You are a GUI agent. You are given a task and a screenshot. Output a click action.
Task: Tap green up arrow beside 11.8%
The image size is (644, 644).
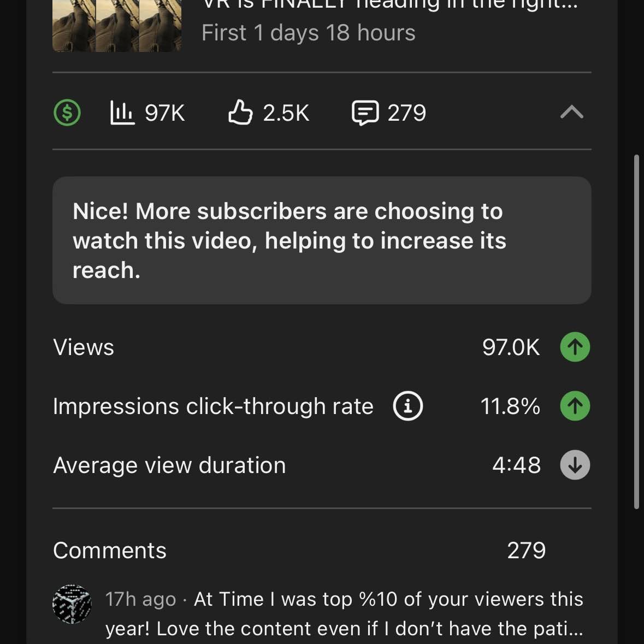click(575, 406)
